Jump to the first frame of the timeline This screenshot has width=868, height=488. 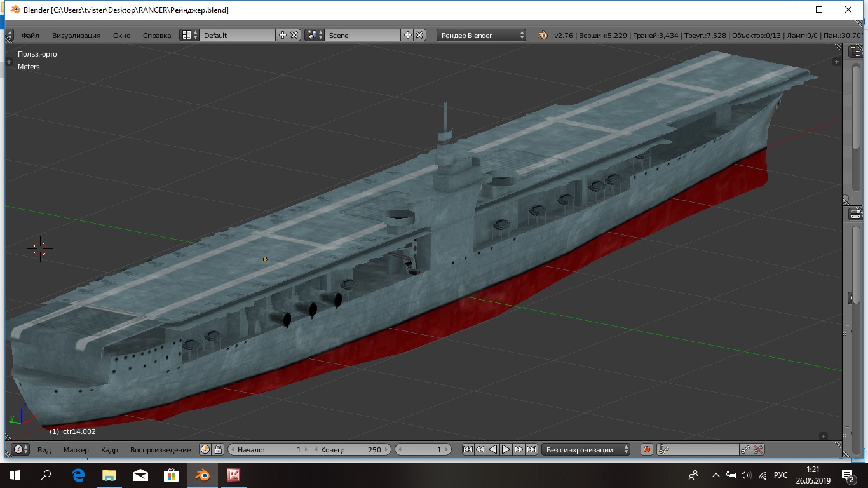(x=468, y=450)
